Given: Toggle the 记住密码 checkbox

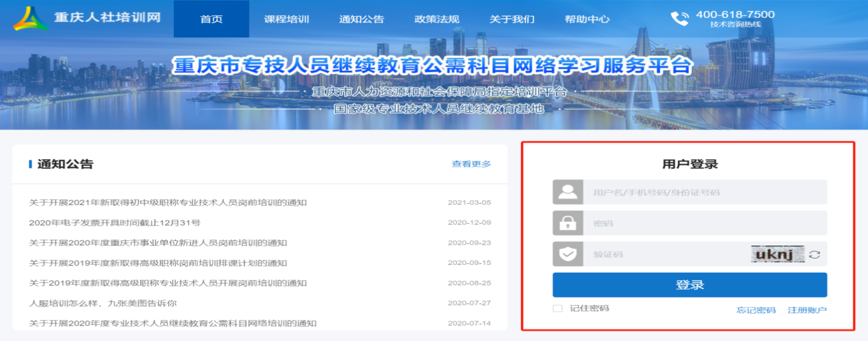Looking at the screenshot, I should click(558, 309).
